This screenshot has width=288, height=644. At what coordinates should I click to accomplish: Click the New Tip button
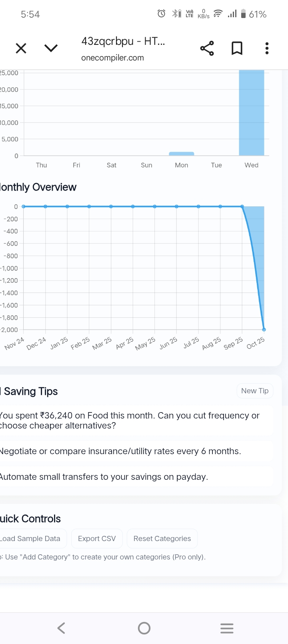(255, 391)
